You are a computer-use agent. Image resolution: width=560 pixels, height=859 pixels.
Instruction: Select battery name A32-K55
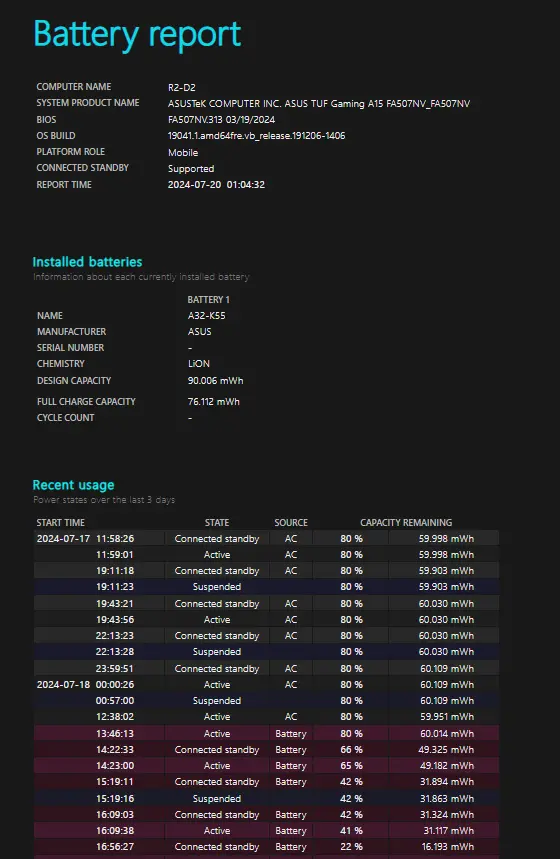click(x=207, y=316)
